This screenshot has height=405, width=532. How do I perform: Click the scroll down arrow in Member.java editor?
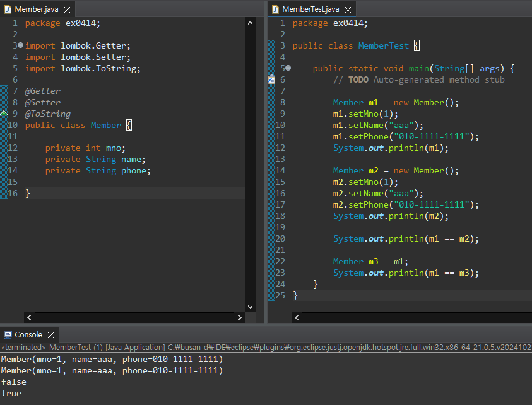click(250, 307)
